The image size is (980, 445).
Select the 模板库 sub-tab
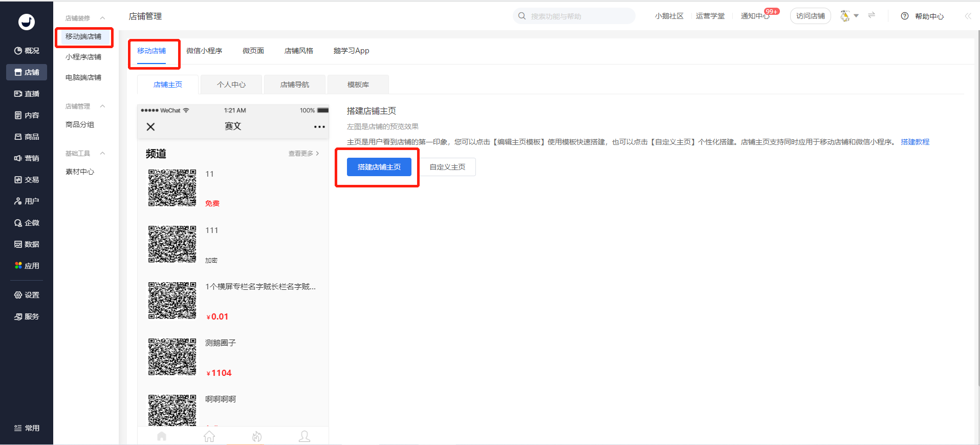[358, 84]
